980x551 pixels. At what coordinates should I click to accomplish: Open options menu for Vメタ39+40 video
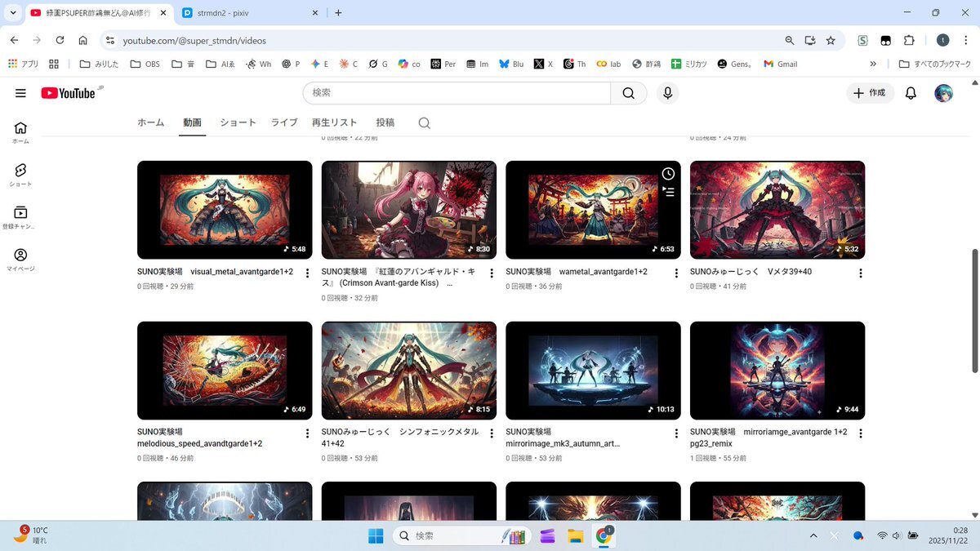pos(860,273)
